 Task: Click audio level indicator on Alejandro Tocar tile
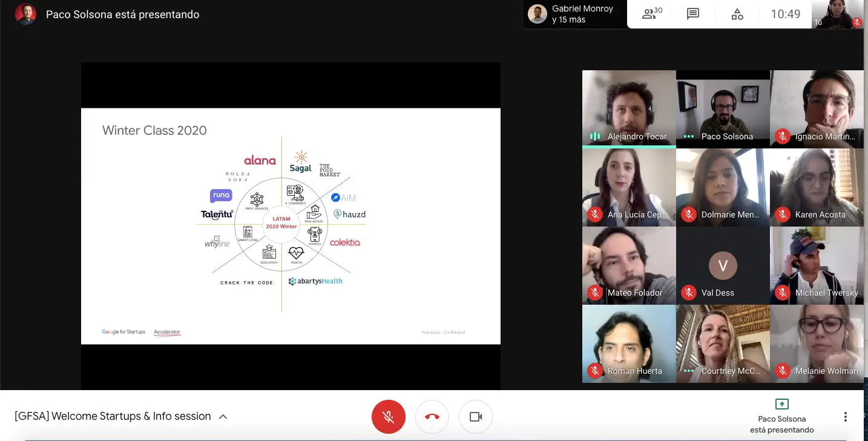595,136
